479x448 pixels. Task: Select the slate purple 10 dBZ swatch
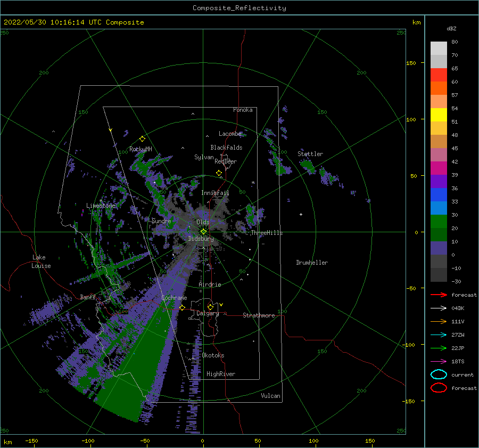click(x=439, y=248)
